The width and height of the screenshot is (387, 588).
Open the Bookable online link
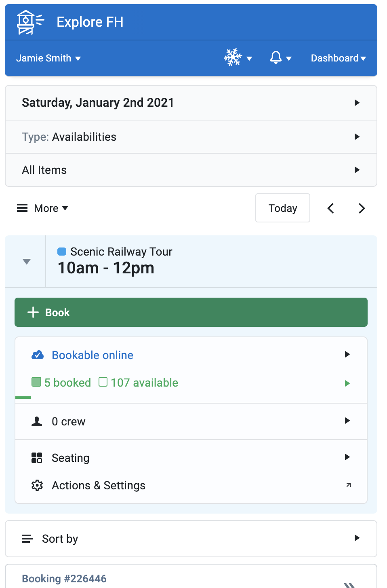pos(93,355)
